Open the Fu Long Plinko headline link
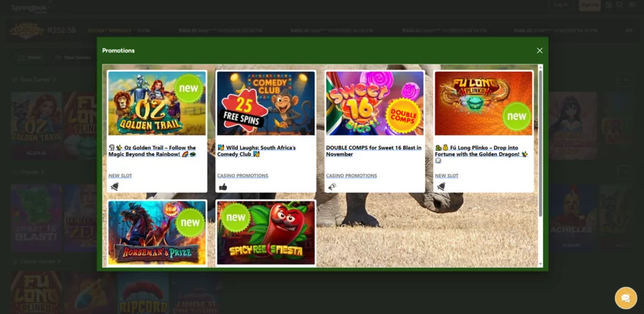The image size is (644, 314). tap(481, 151)
